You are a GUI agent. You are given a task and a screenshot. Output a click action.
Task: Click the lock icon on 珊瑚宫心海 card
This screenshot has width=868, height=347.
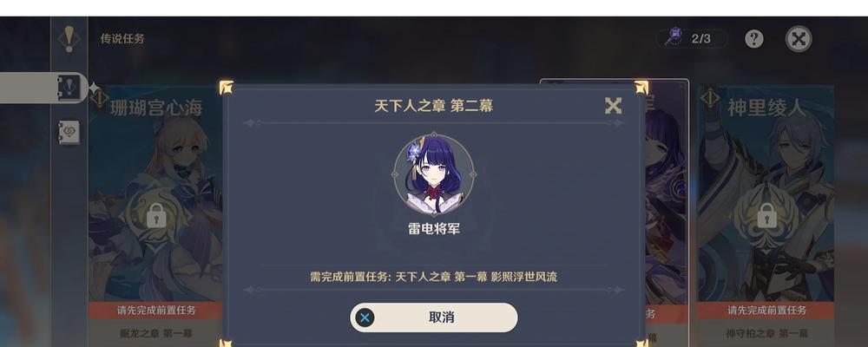tap(156, 215)
